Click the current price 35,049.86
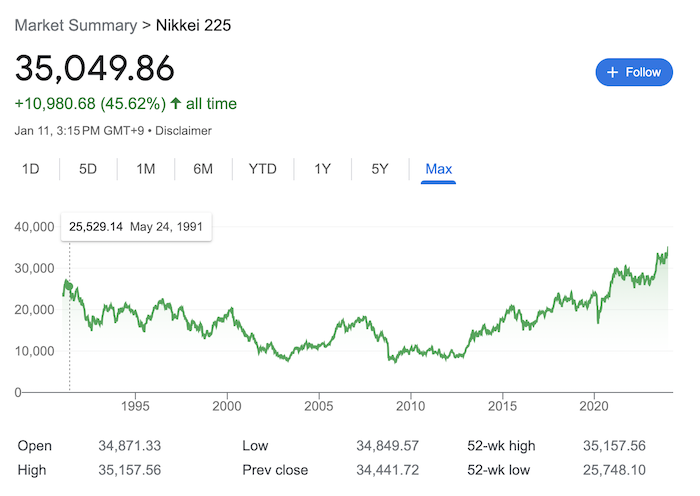700x496 pixels. point(95,67)
